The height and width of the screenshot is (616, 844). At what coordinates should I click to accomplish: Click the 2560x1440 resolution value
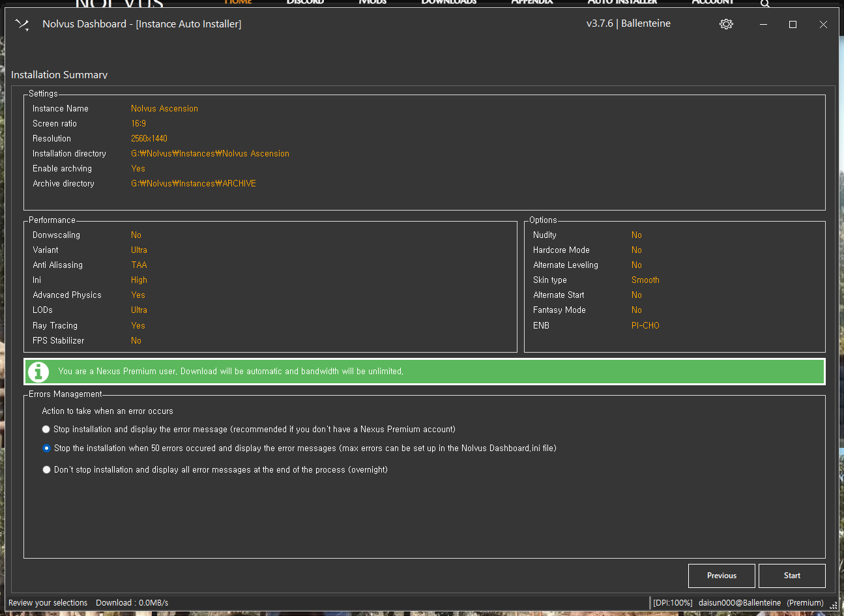coord(149,139)
